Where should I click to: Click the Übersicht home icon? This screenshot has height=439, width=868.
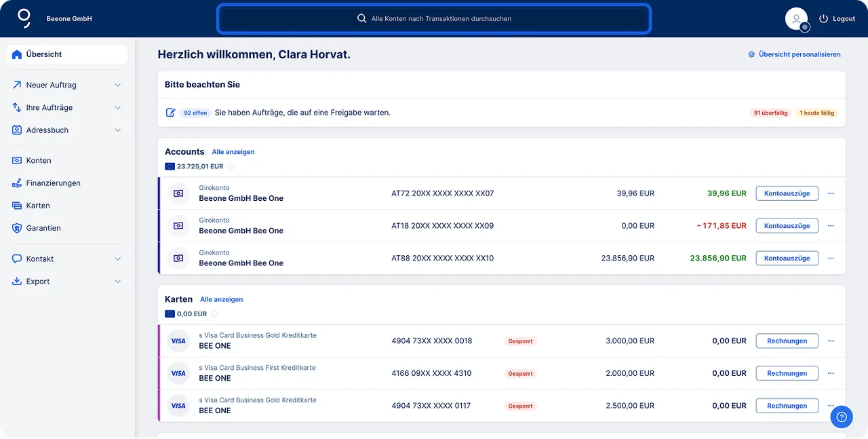point(17,54)
